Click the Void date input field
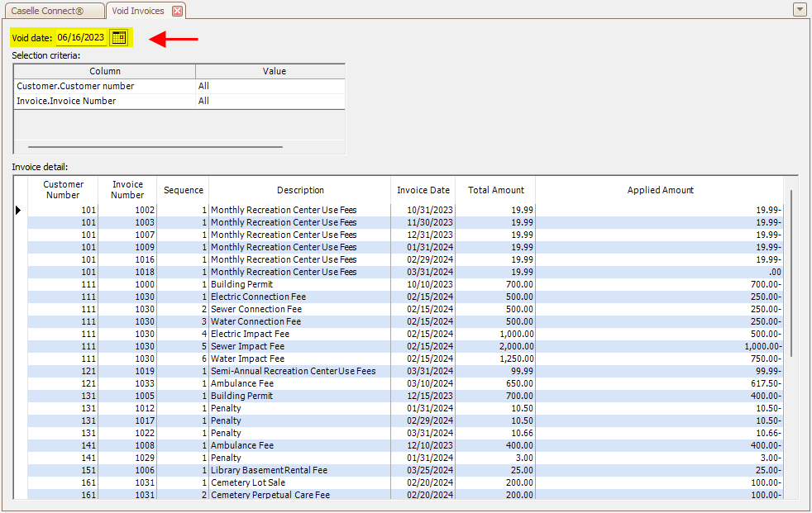The image size is (812, 513). 81,37
